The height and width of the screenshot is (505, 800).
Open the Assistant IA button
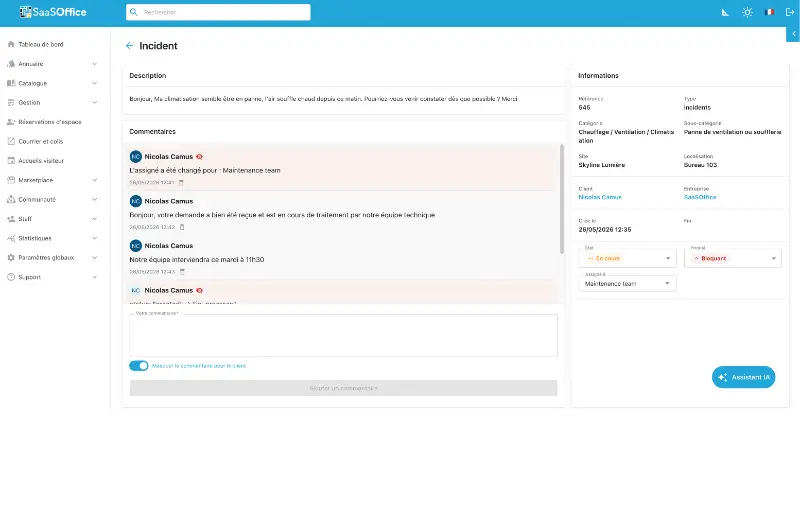[x=743, y=377]
